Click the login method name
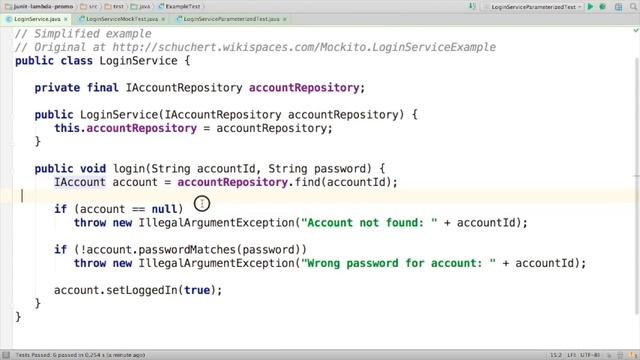This screenshot has height=360, width=640. point(129,169)
